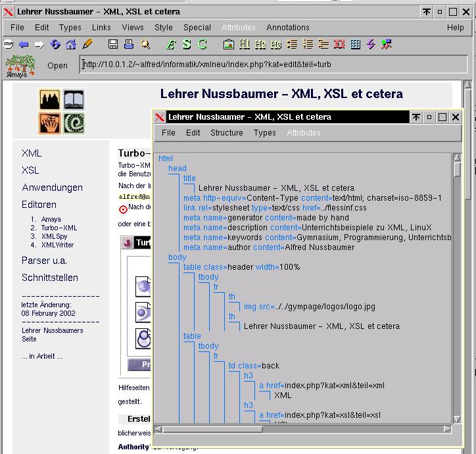Select the title node in structure tree

pos(189,178)
